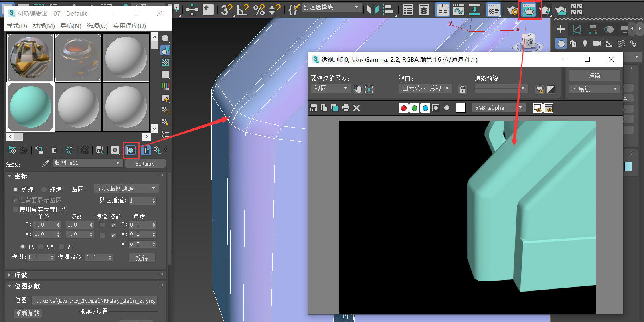Viewport: 644px width, 322px height.
Task: Print the rendered image
Action: [346, 108]
